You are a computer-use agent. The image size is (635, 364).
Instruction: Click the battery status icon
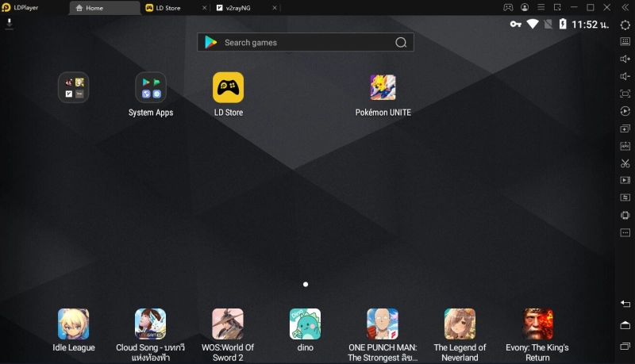tap(563, 24)
